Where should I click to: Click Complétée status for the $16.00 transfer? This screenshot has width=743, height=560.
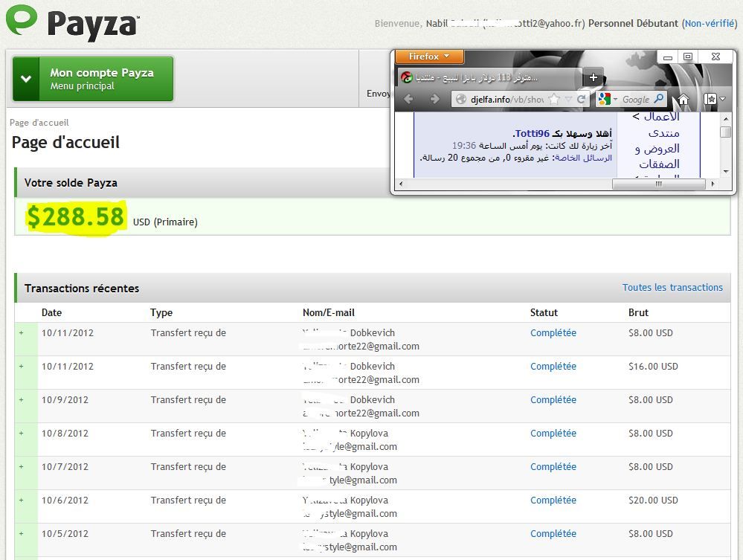point(553,366)
